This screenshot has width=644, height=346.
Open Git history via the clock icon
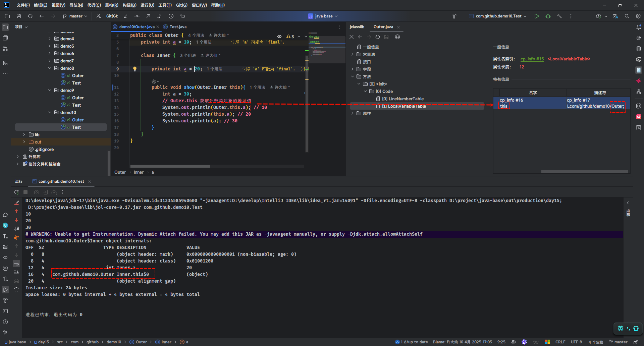[x=171, y=16]
